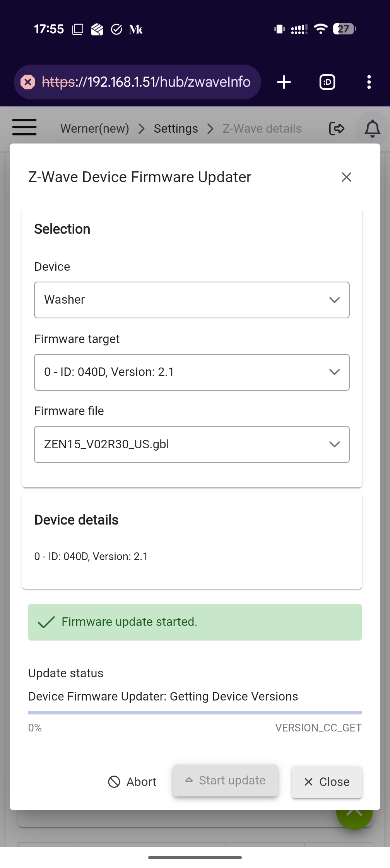390x868 pixels.
Task: Tap the browser address bar URL
Action: point(146,82)
